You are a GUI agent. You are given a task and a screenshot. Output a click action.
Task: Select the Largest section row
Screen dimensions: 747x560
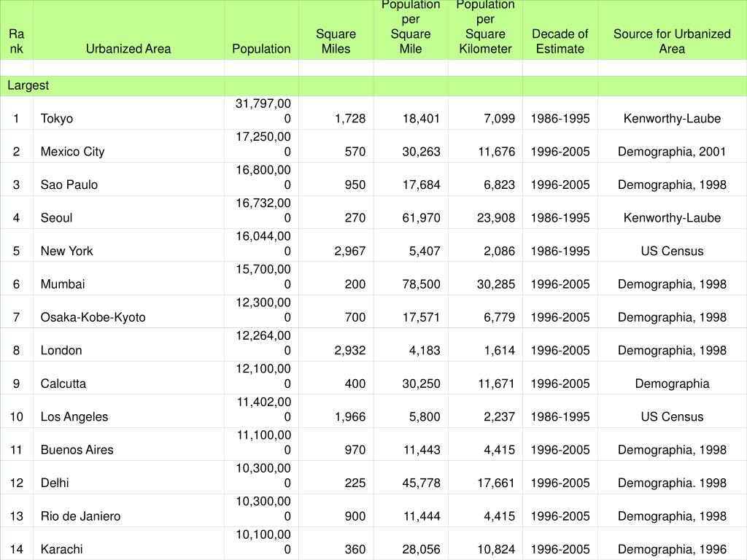(373, 86)
